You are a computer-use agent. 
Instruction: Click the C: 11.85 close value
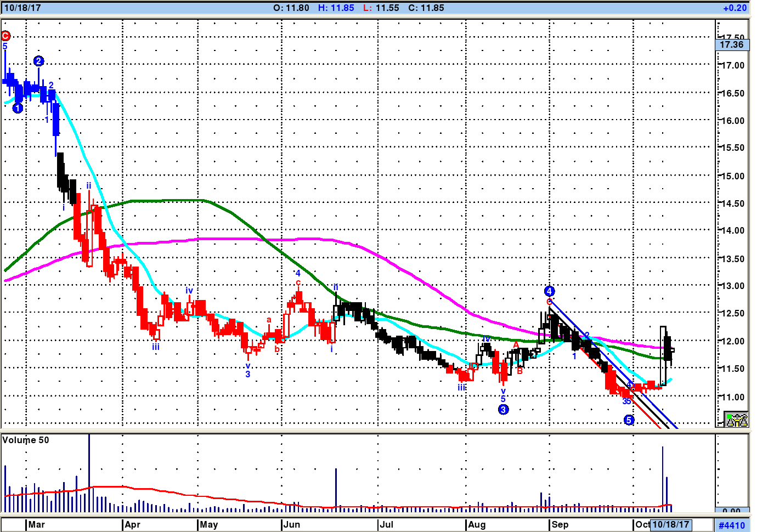426,8
